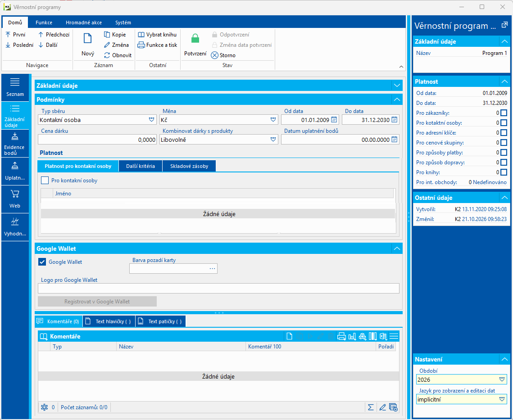
Task: Click the Obnovit refresh button
Action: tap(118, 55)
